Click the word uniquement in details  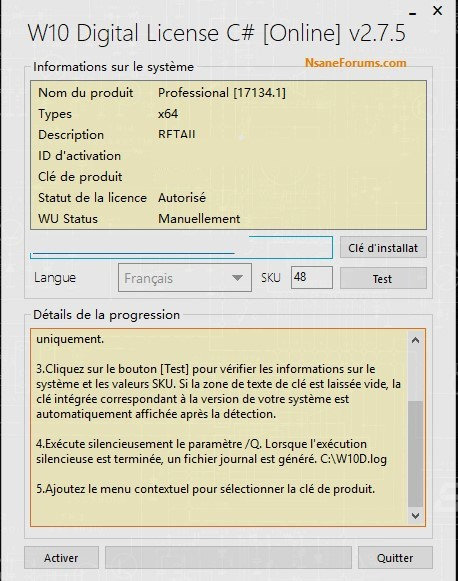(70, 339)
